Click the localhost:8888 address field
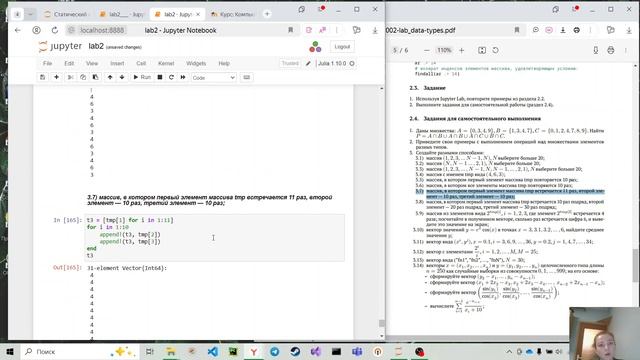This screenshot has width=640, height=360. tap(102, 30)
